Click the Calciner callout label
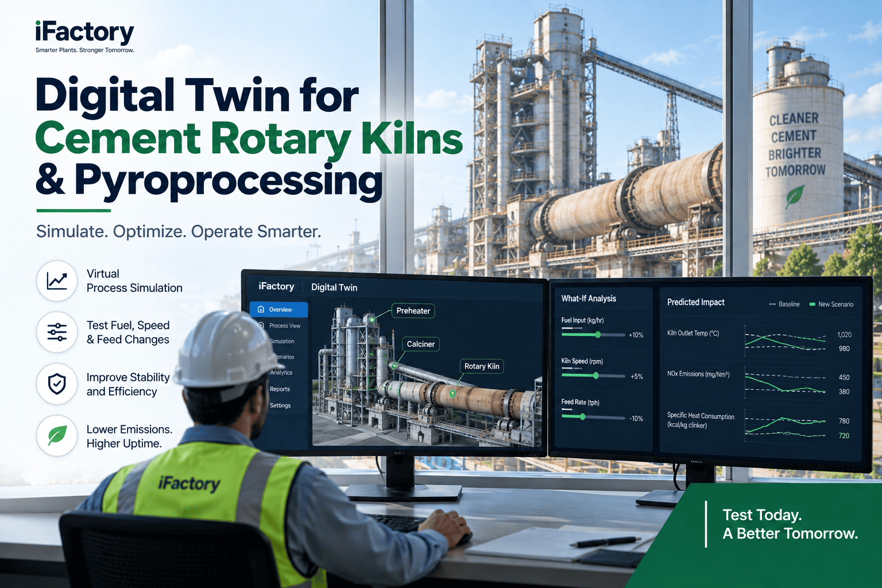 coord(421,344)
